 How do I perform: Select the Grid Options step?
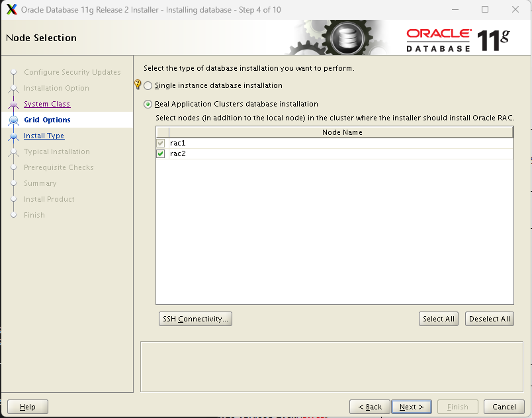47,120
